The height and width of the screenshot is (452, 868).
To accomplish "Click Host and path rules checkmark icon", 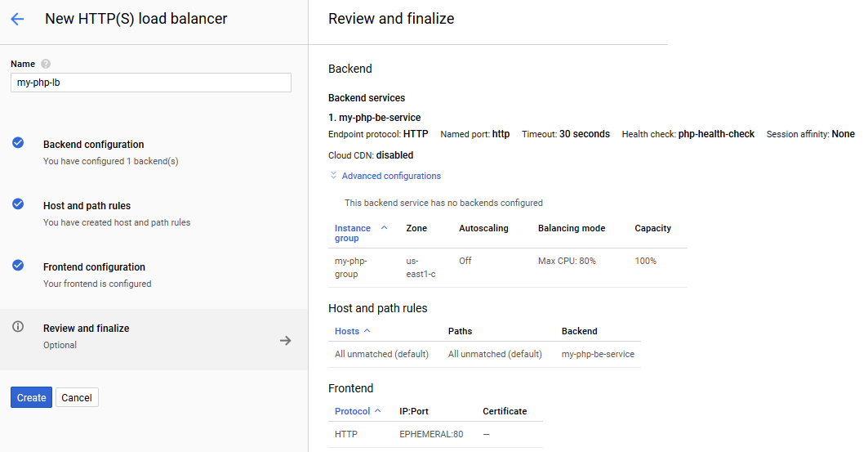I will (x=18, y=204).
